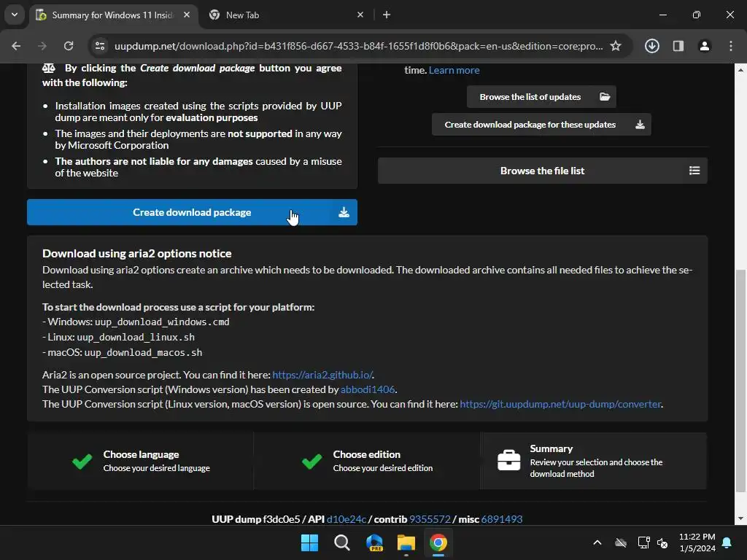Click the OneDrive cloud tray icon
The width and height of the screenshot is (747, 560).
coord(620,542)
